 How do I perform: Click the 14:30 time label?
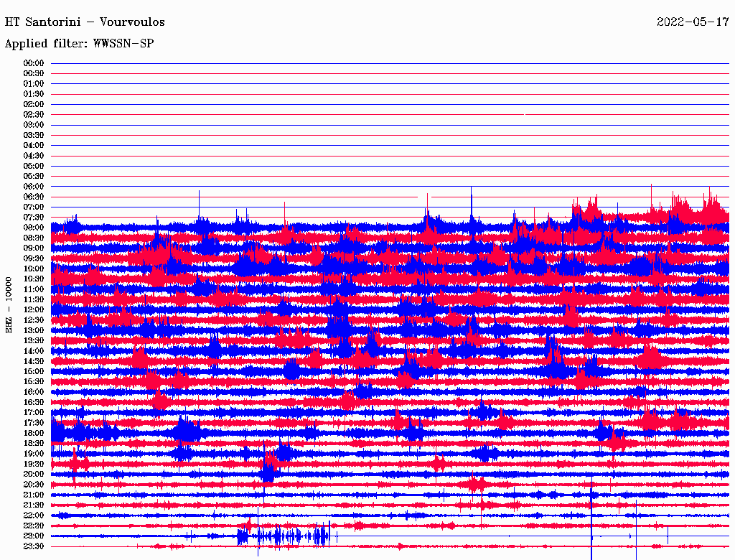pos(34,362)
